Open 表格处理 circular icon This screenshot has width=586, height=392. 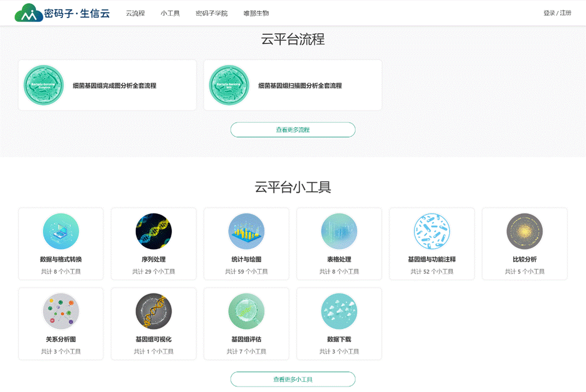(340, 231)
